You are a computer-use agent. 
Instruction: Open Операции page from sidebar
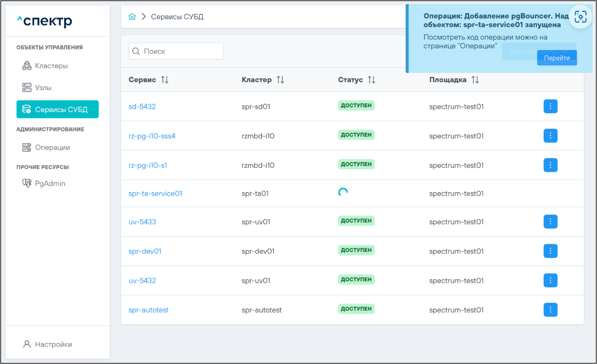pyautogui.click(x=52, y=147)
